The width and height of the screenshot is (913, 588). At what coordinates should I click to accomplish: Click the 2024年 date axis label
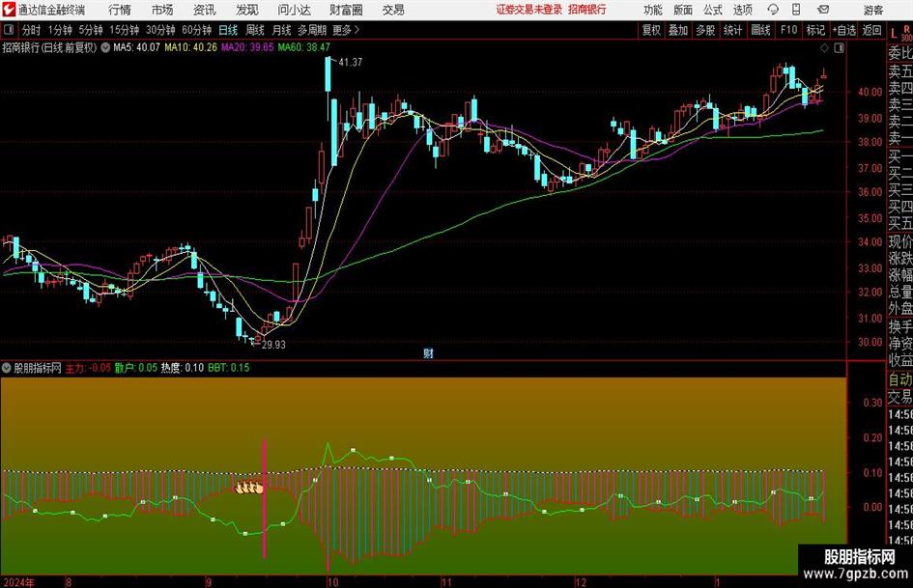(x=18, y=581)
